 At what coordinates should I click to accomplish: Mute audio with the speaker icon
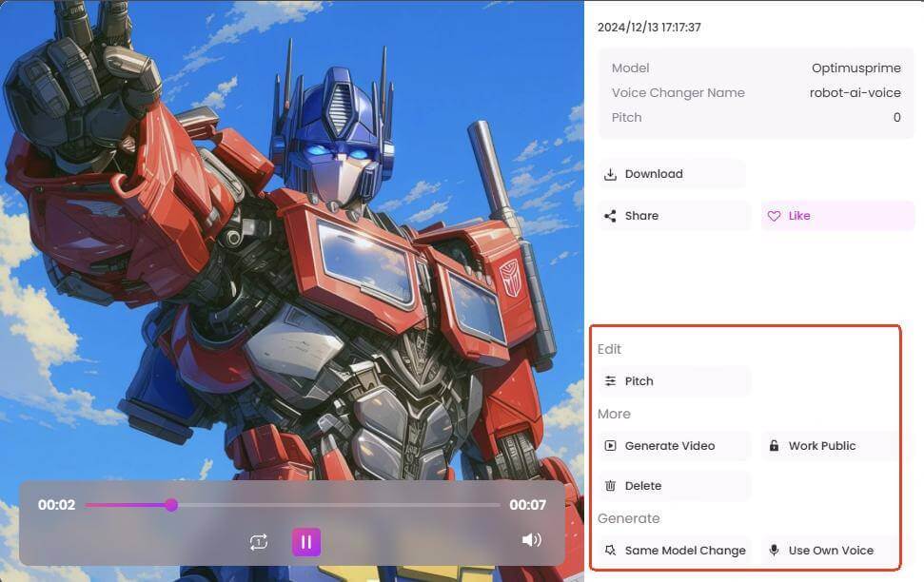point(532,539)
